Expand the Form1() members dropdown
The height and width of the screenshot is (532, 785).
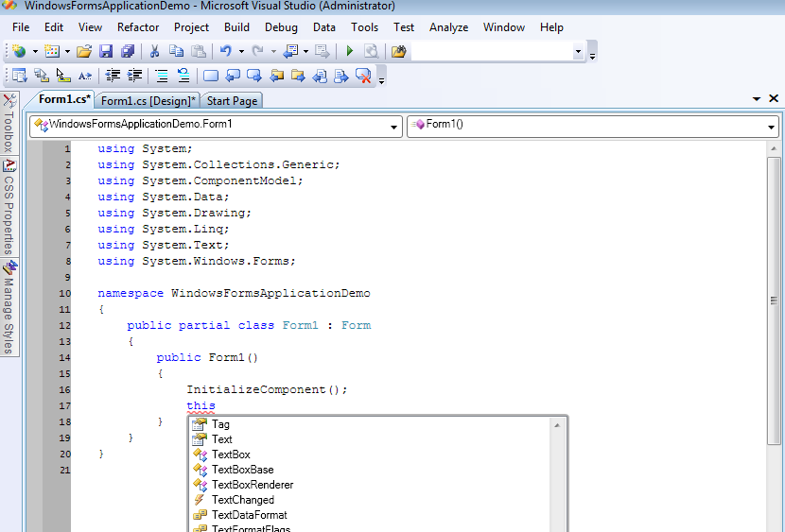[772, 127]
